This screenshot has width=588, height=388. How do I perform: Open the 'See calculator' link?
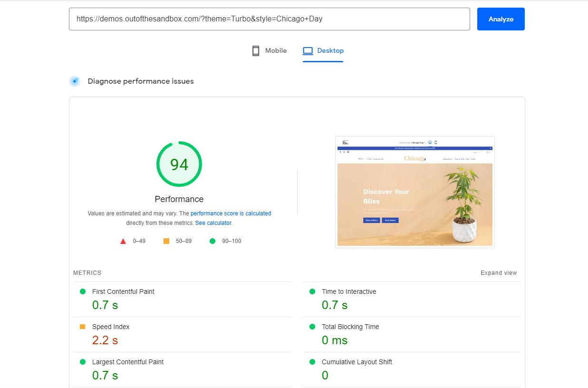point(213,223)
